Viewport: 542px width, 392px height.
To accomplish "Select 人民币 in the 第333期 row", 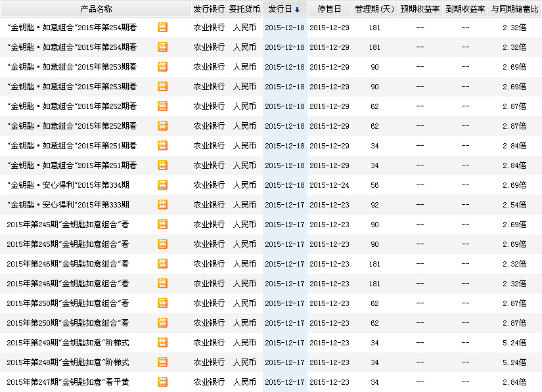I will pos(244,205).
